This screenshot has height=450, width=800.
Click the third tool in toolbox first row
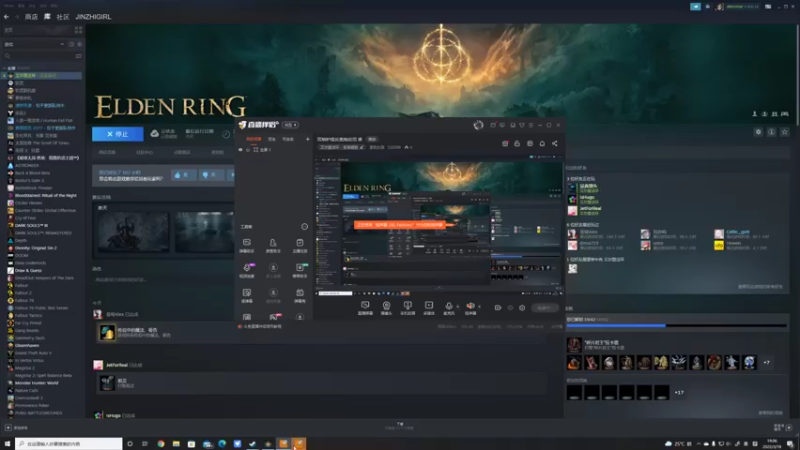[x=299, y=245]
